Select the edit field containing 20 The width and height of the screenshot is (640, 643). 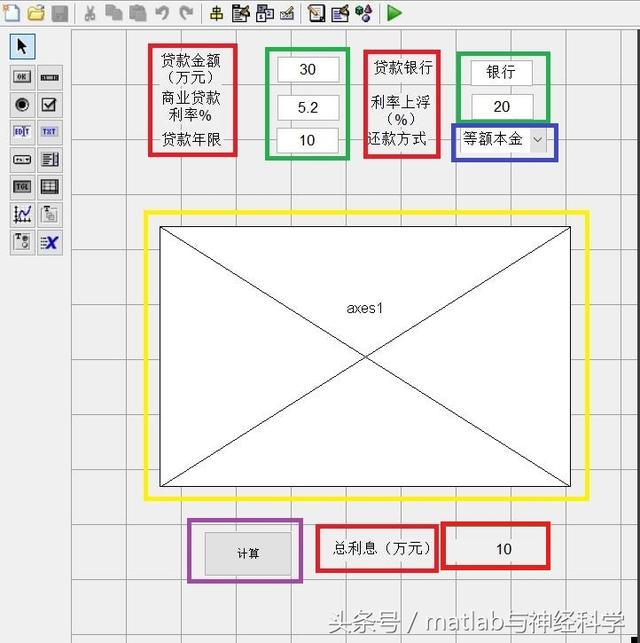click(502, 107)
